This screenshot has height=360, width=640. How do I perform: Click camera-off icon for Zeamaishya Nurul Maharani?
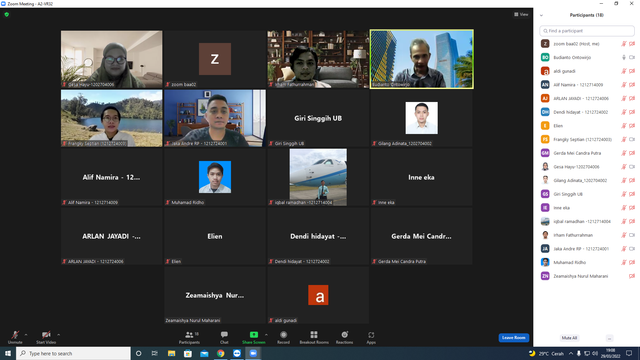click(x=632, y=276)
